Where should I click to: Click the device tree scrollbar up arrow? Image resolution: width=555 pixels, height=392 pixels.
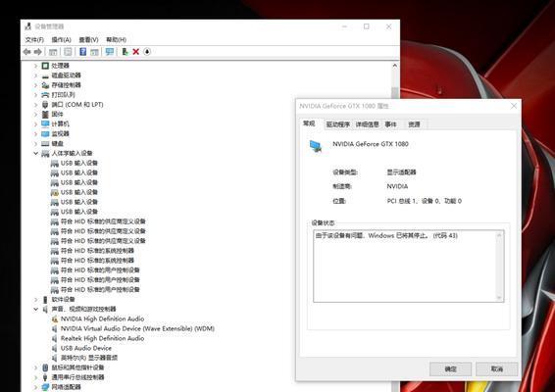395,66
